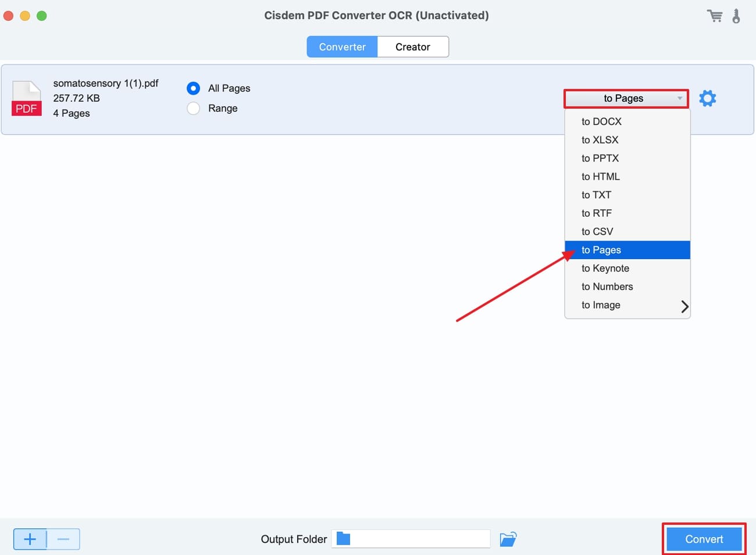Click the '257.72 KB' file size text

76,98
